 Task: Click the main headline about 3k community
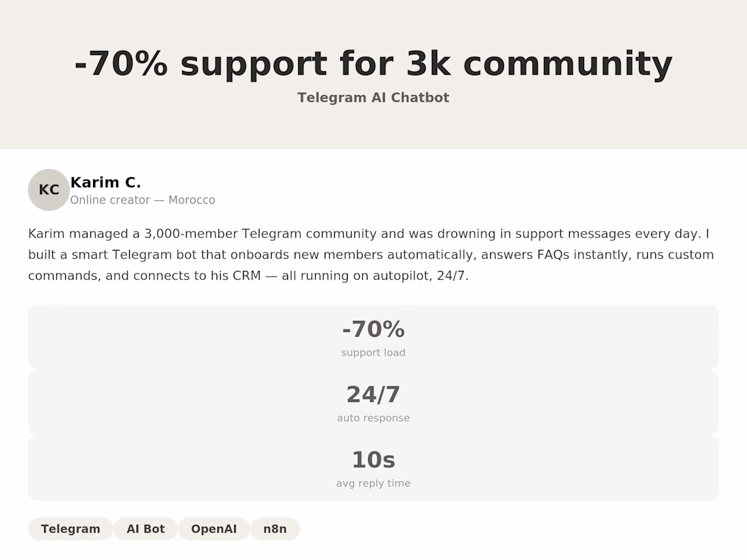click(373, 64)
